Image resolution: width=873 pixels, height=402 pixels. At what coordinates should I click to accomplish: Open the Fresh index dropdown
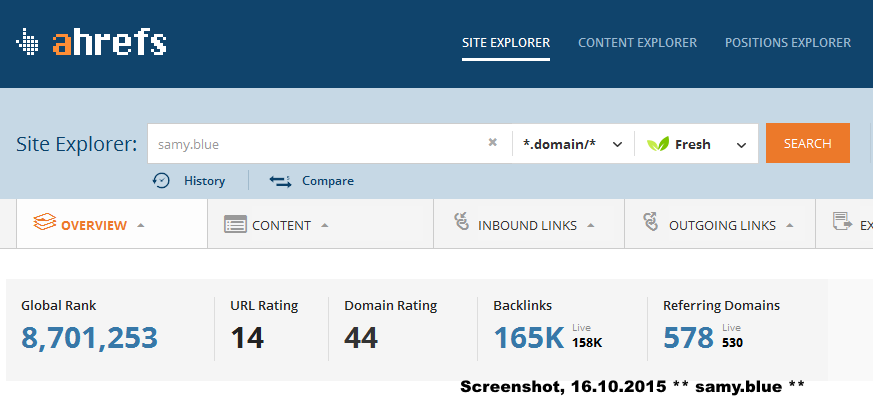[x=697, y=144]
